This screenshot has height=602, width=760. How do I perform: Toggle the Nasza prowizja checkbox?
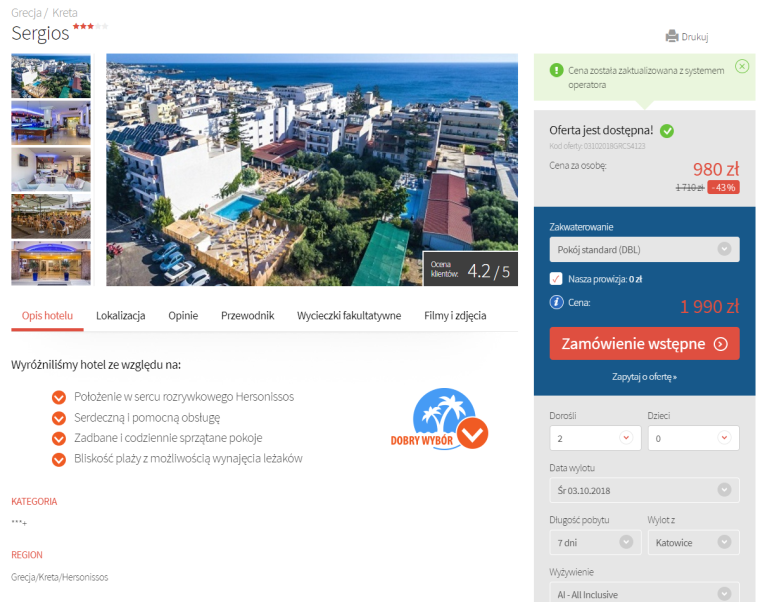coord(556,278)
